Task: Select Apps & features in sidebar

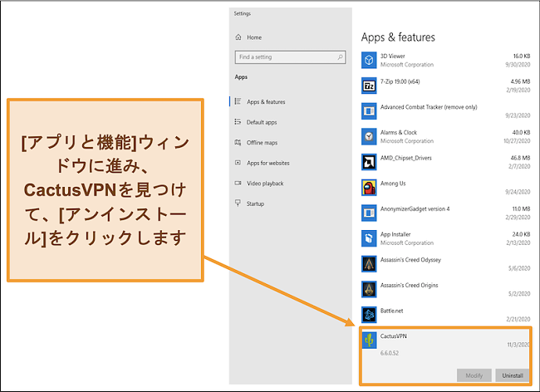Action: click(266, 102)
